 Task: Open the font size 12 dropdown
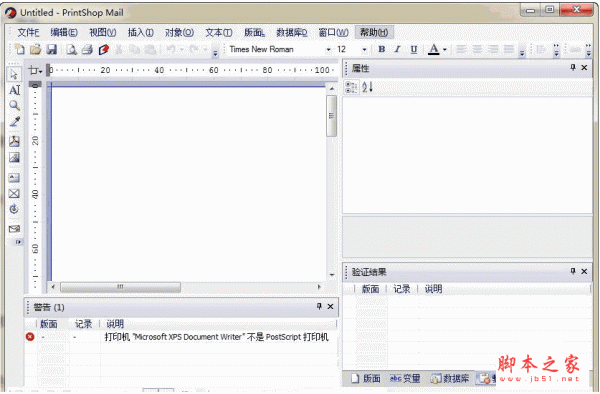[x=364, y=50]
